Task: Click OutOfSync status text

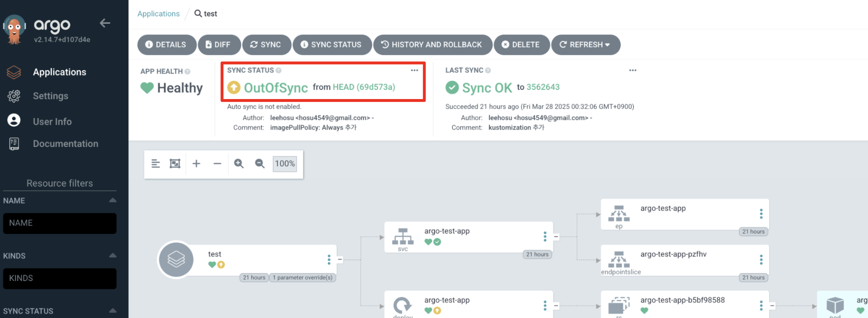Action: (276, 88)
